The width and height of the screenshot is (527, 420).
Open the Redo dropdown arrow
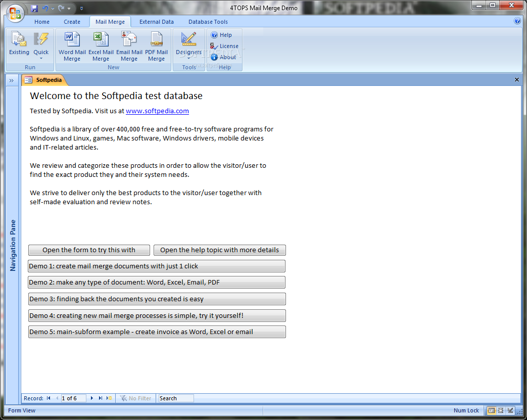click(69, 9)
